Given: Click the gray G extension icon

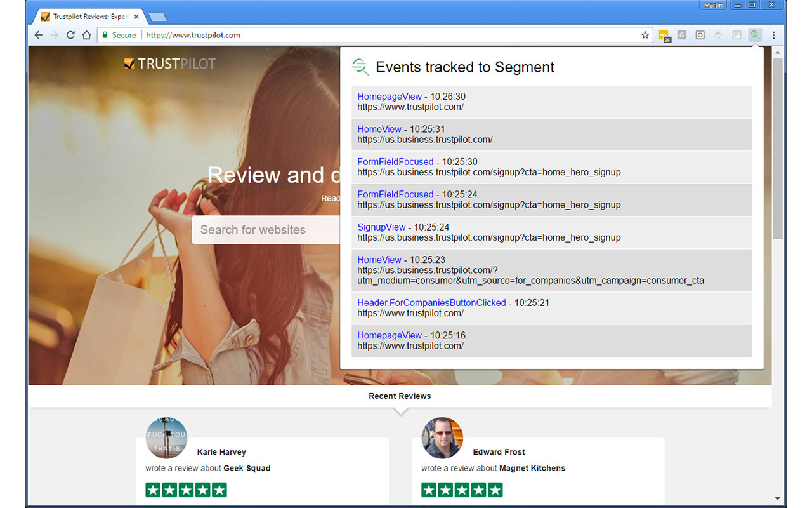Looking at the screenshot, I should click(681, 35).
